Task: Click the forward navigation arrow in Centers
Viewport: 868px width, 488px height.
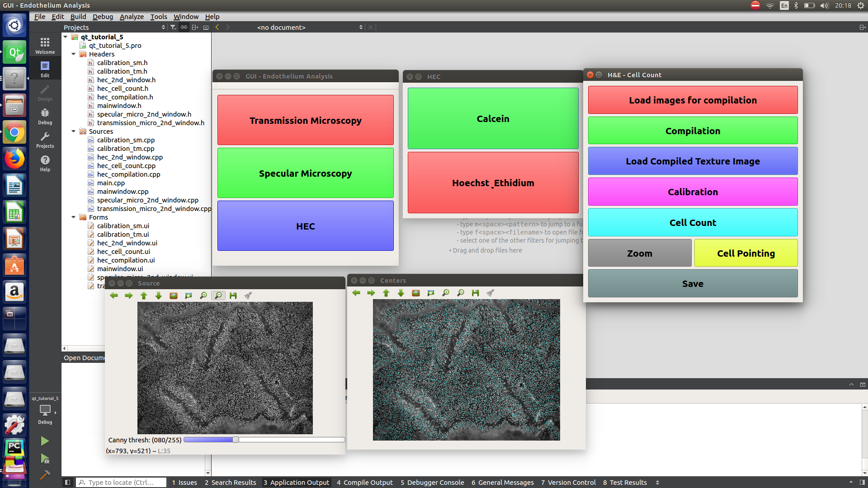Action: point(370,292)
